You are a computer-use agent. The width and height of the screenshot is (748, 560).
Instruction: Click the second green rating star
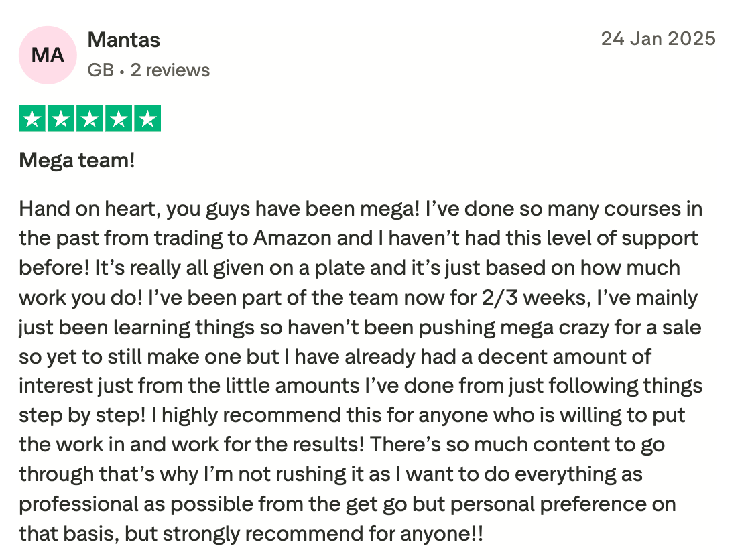(x=61, y=119)
